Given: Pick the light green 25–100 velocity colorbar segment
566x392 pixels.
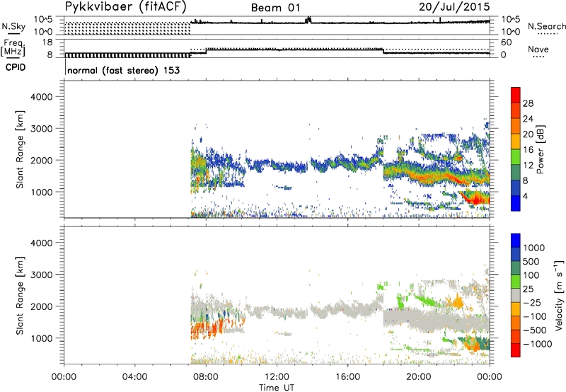Looking at the screenshot, I should click(x=516, y=282).
